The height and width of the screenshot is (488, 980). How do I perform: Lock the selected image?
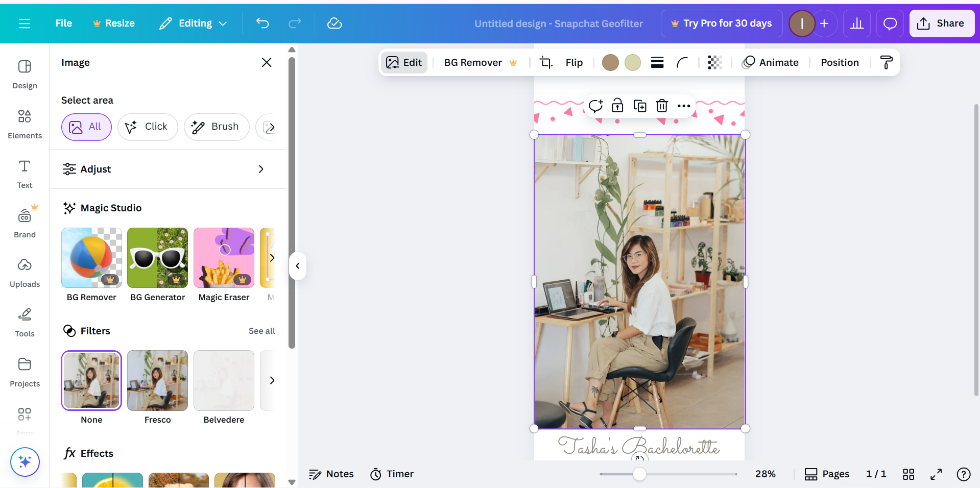click(x=617, y=106)
